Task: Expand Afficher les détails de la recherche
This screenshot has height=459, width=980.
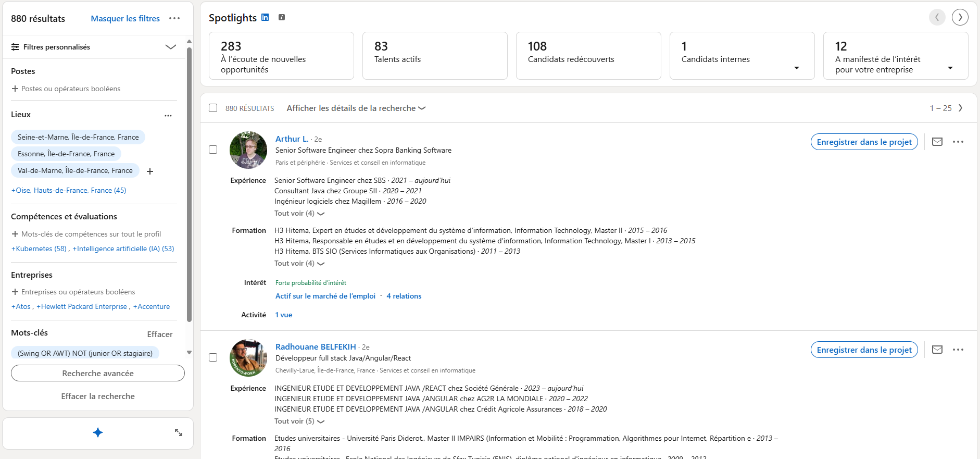Action: click(x=356, y=108)
